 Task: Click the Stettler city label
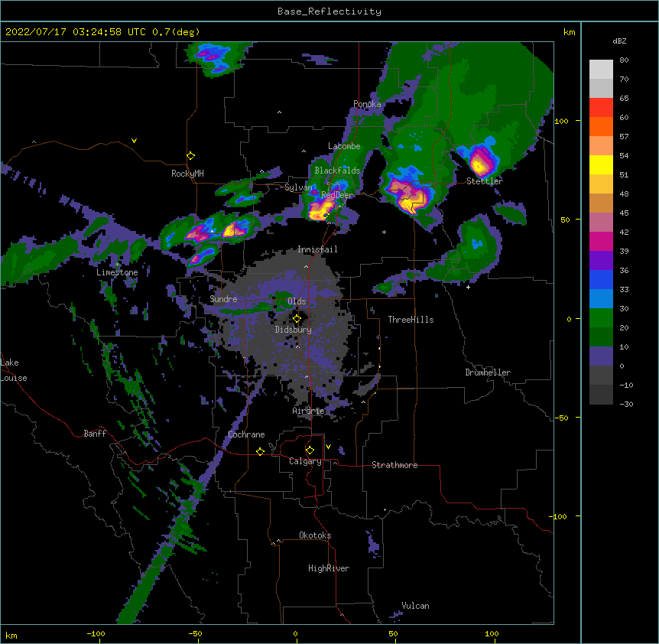[485, 181]
